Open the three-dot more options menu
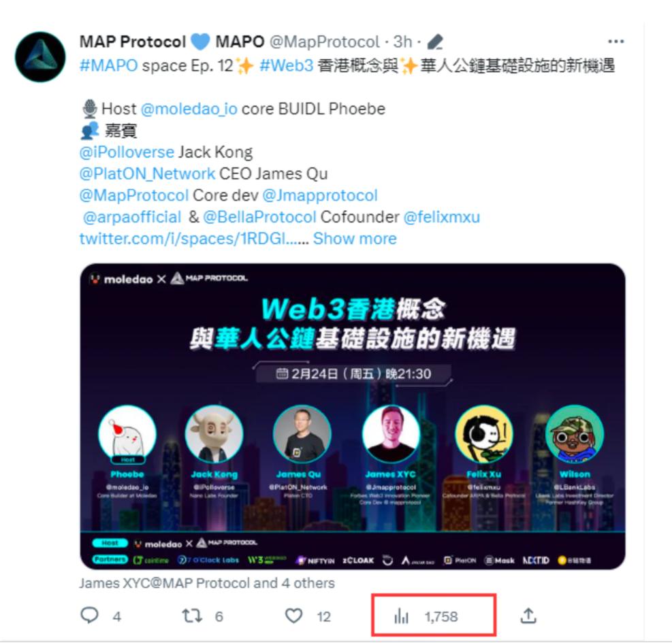672x643 pixels. (x=615, y=42)
